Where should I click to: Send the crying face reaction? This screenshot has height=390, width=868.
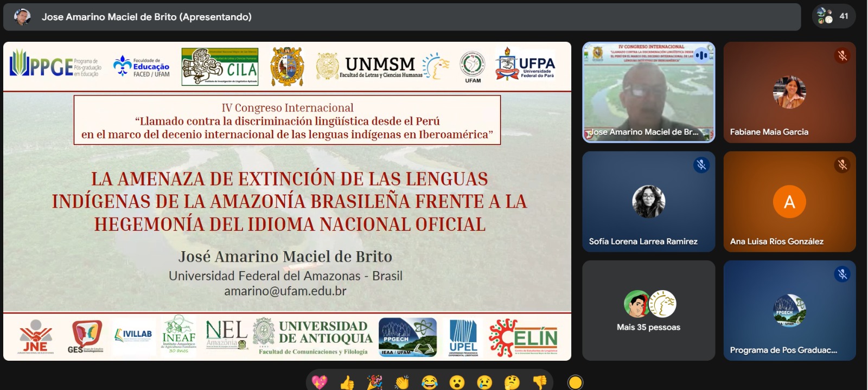(484, 382)
